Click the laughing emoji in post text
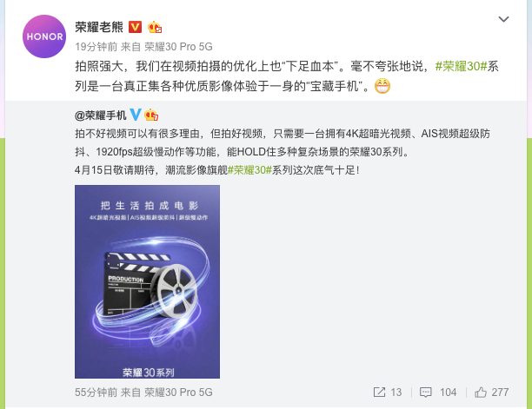This screenshot has height=409, width=532. pyautogui.click(x=382, y=86)
